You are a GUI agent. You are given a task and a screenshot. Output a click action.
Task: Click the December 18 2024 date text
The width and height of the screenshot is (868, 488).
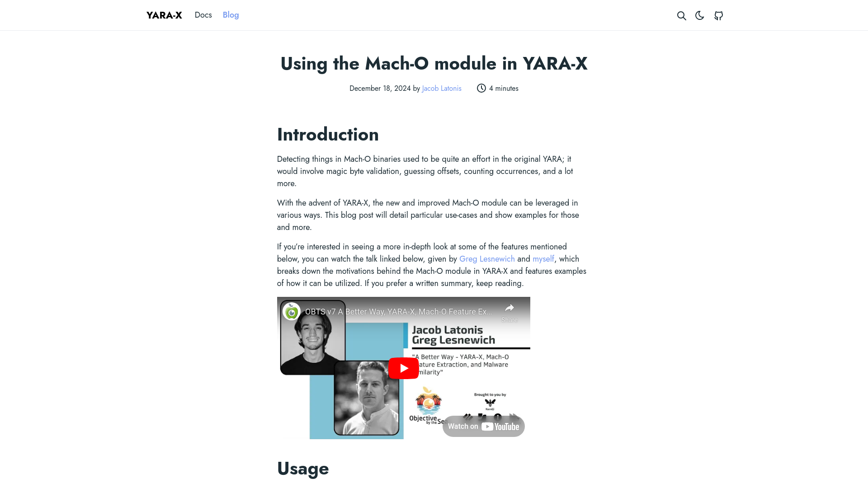click(x=380, y=88)
